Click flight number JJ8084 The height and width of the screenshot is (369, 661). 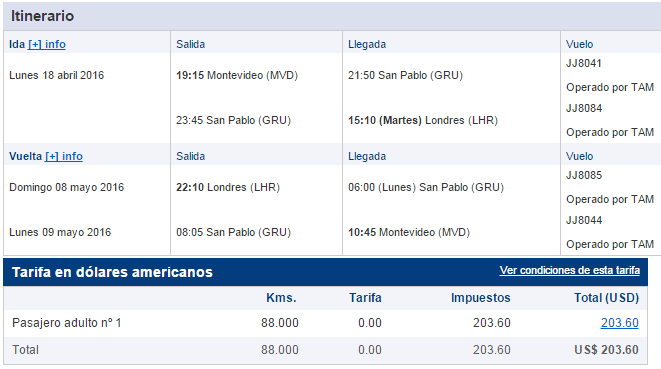pyautogui.click(x=584, y=108)
